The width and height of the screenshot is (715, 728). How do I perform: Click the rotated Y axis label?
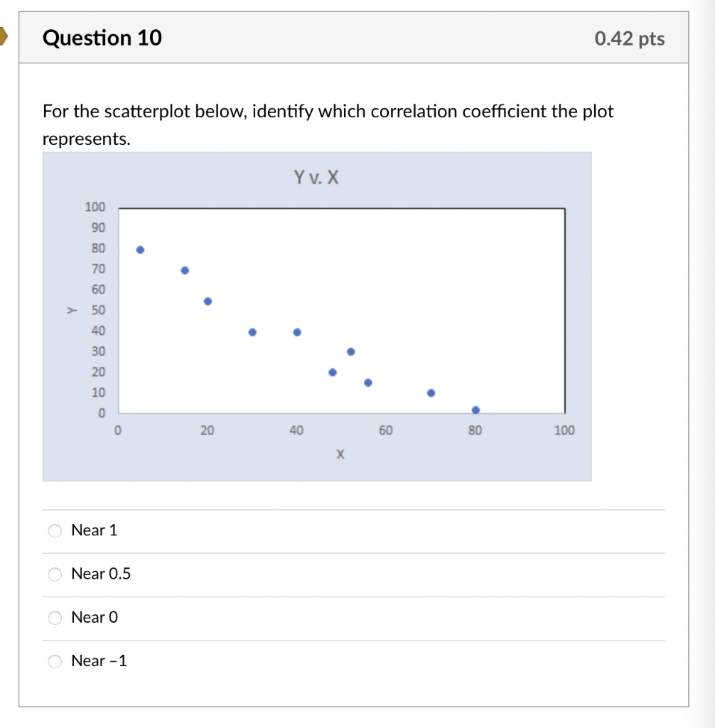tap(72, 310)
